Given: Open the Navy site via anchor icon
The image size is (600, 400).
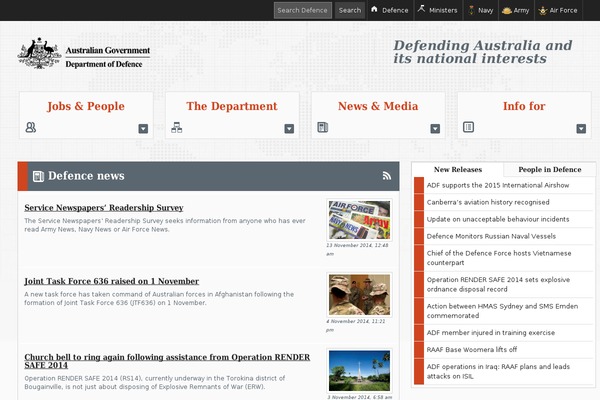Looking at the screenshot, I should 471,10.
